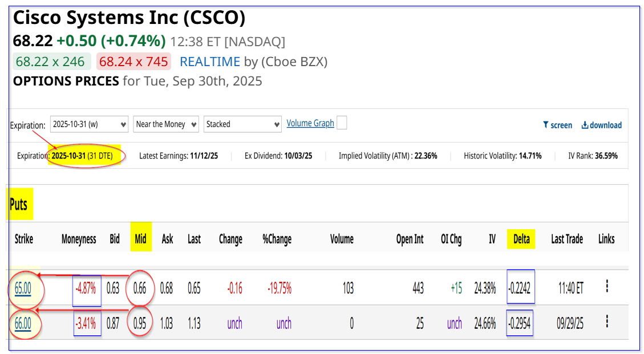Open links menu for 65.00 strike row
644x354 pixels.
coord(607,287)
